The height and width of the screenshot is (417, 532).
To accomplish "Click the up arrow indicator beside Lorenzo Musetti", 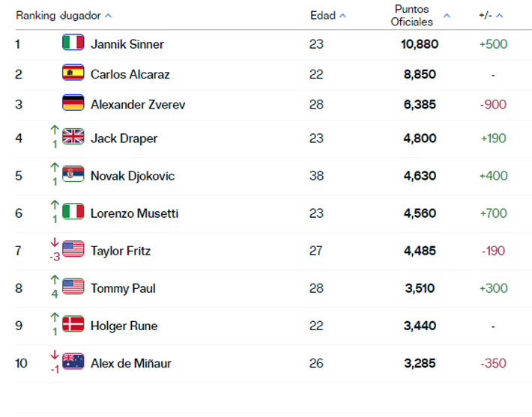I will click(55, 205).
